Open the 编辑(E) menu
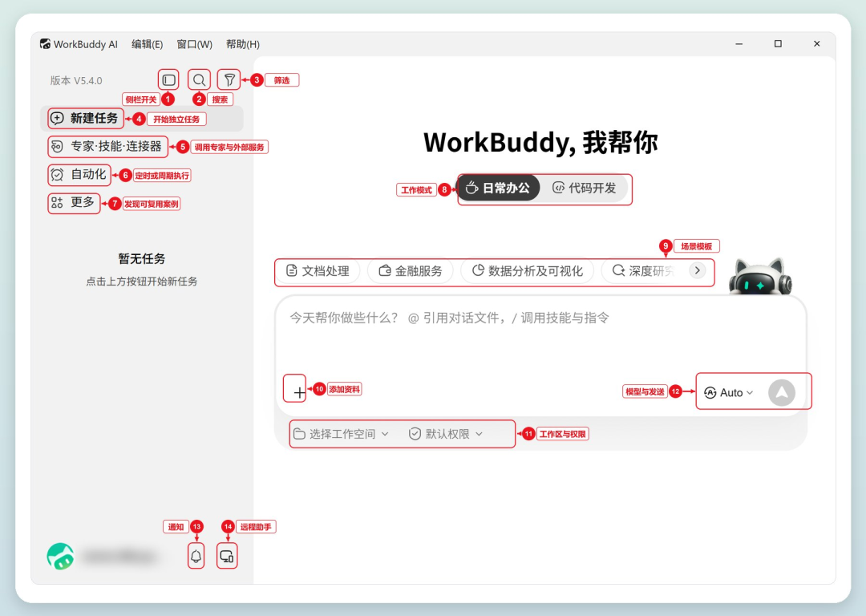The width and height of the screenshot is (866, 616). (147, 44)
